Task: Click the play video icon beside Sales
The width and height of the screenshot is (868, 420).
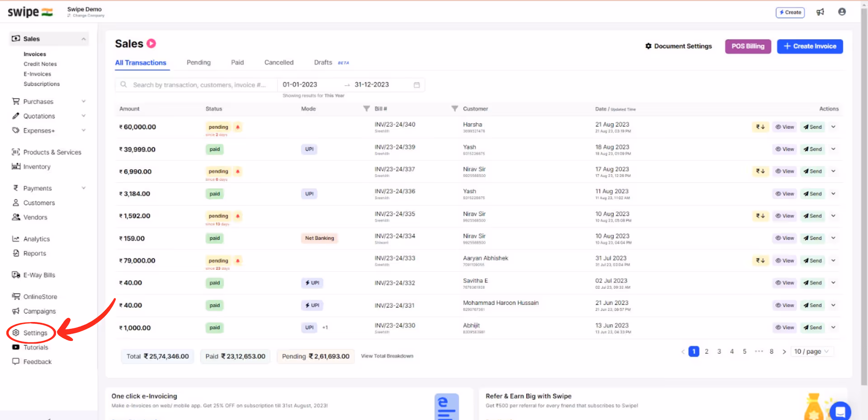Action: pos(151,43)
